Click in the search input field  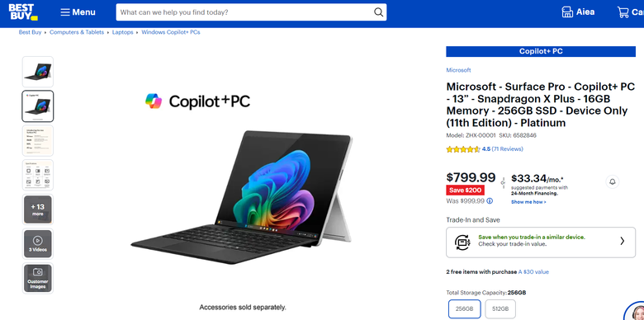(x=245, y=12)
